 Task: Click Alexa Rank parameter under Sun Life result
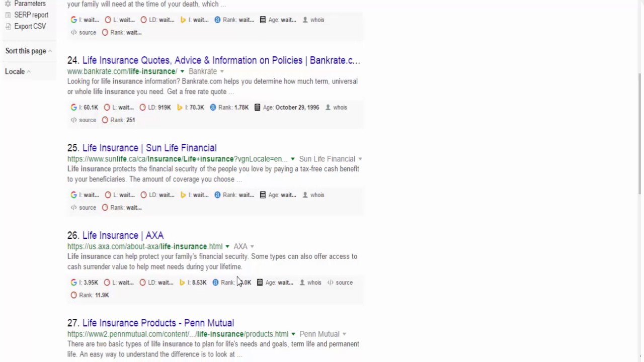point(234,195)
